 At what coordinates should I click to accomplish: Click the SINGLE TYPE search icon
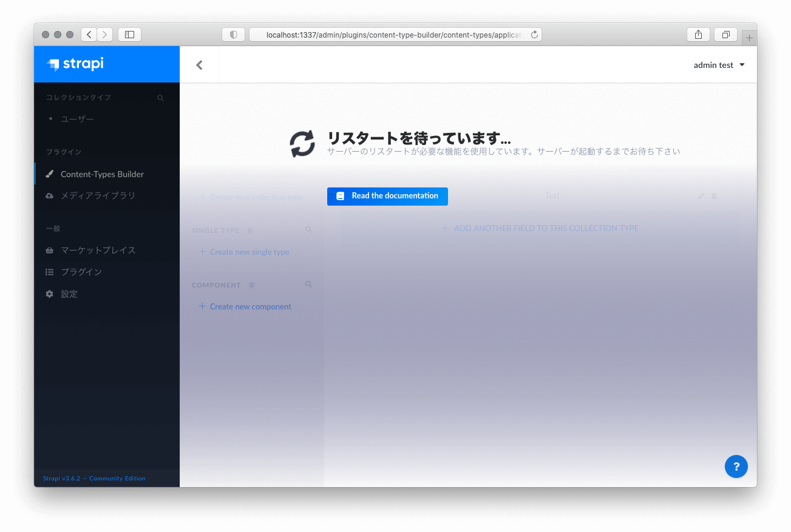tap(308, 230)
